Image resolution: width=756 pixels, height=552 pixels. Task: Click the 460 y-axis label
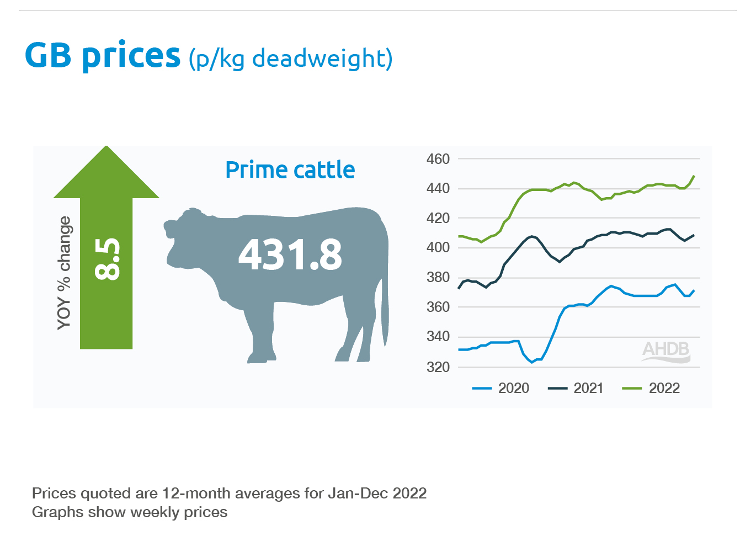[438, 160]
